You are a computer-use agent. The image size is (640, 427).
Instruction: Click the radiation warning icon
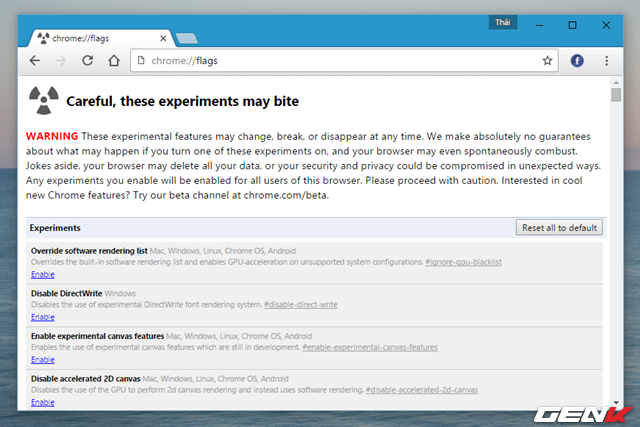coord(42,100)
